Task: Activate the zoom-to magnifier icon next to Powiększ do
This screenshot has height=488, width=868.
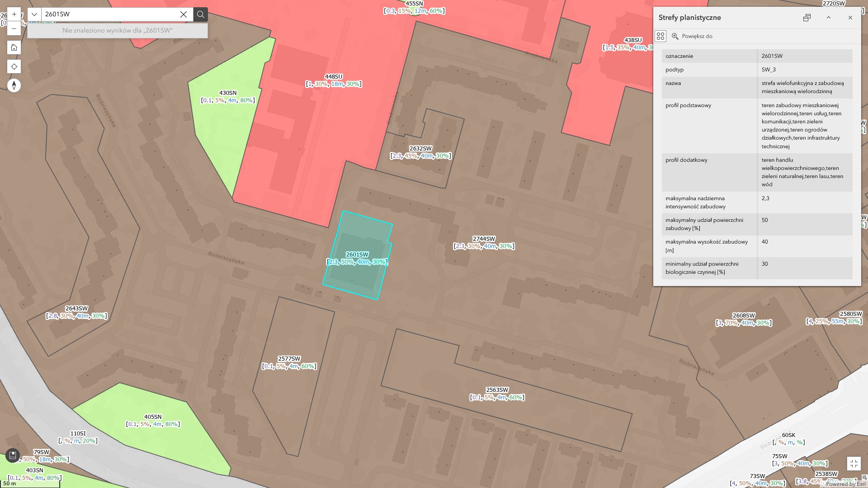Action: pyautogui.click(x=675, y=36)
